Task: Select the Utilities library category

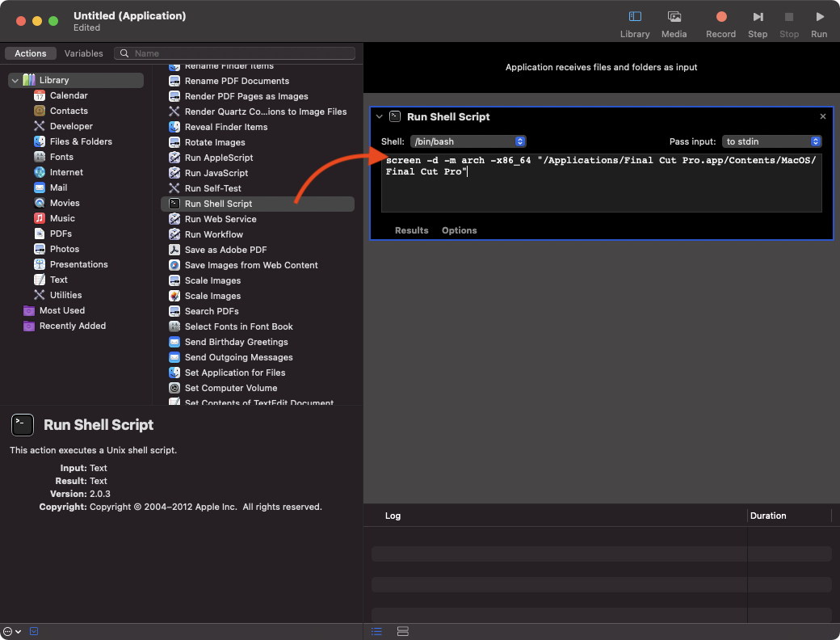Action: pyautogui.click(x=65, y=295)
